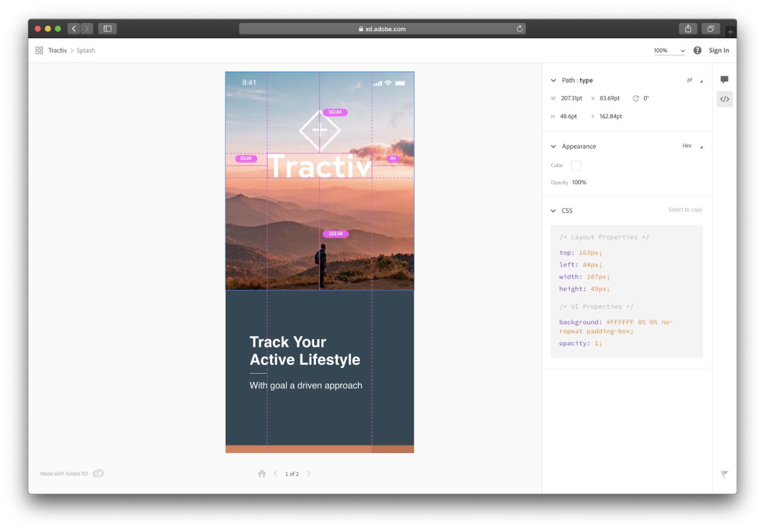This screenshot has height=532, width=765.
Task: Click the Tractiv breadcrumb link
Action: (x=57, y=51)
